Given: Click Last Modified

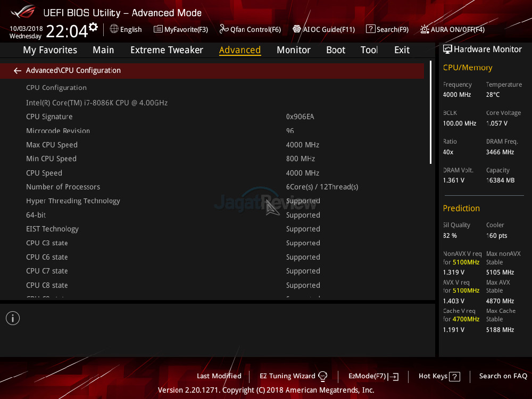Looking at the screenshot, I should [219, 376].
